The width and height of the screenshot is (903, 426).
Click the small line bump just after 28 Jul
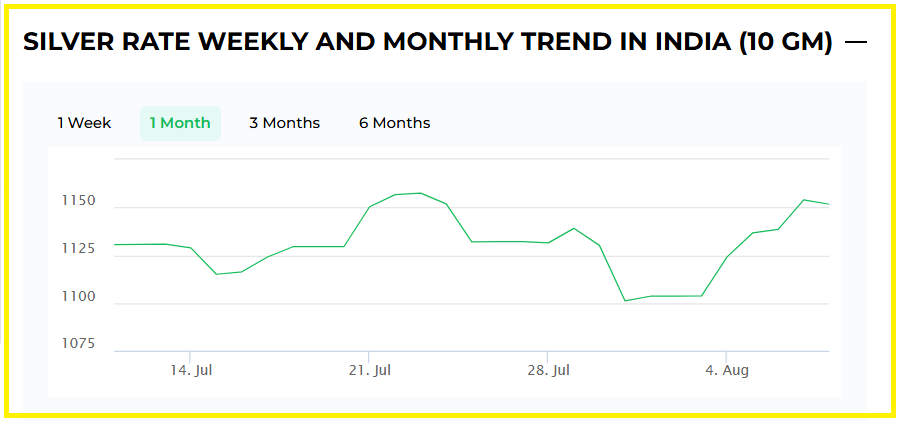coord(573,228)
